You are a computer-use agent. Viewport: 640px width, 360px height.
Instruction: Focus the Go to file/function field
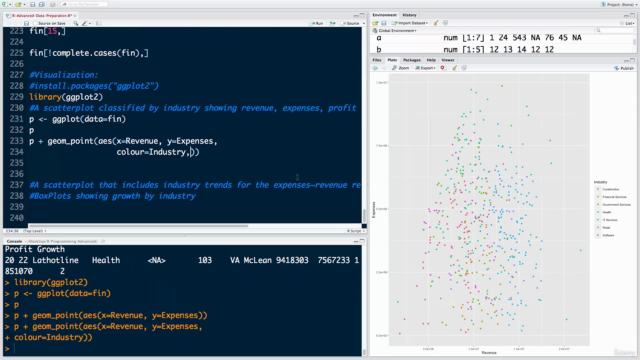(x=84, y=4)
